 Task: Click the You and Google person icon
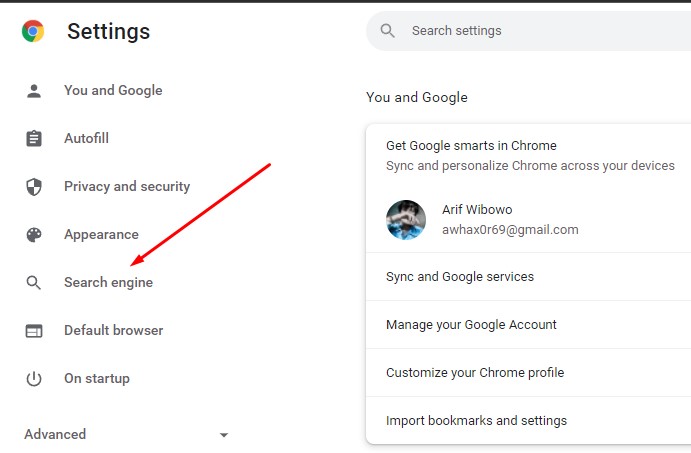point(34,91)
